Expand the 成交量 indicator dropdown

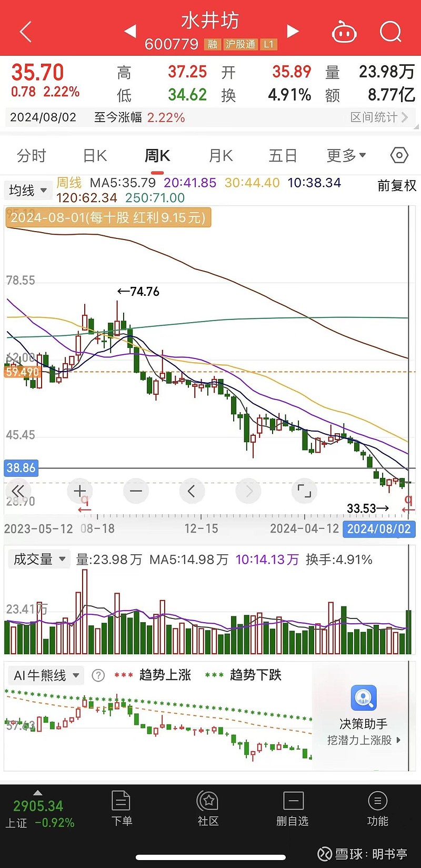click(38, 559)
